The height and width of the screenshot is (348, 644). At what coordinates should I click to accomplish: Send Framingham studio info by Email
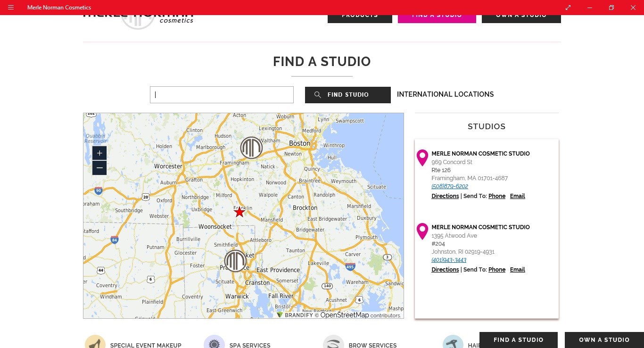[517, 196]
